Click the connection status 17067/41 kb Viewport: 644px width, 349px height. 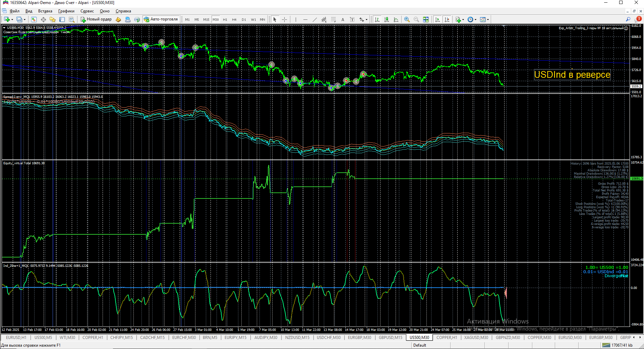[618, 345]
